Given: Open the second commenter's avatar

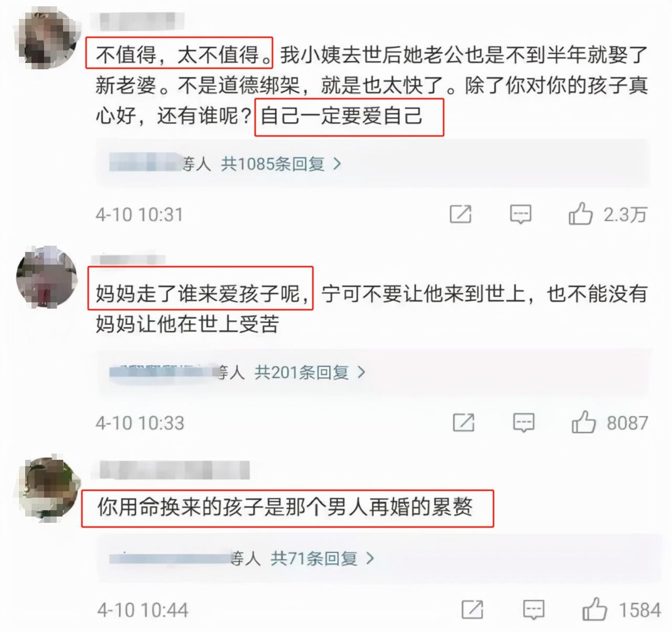Looking at the screenshot, I should click(x=47, y=277).
